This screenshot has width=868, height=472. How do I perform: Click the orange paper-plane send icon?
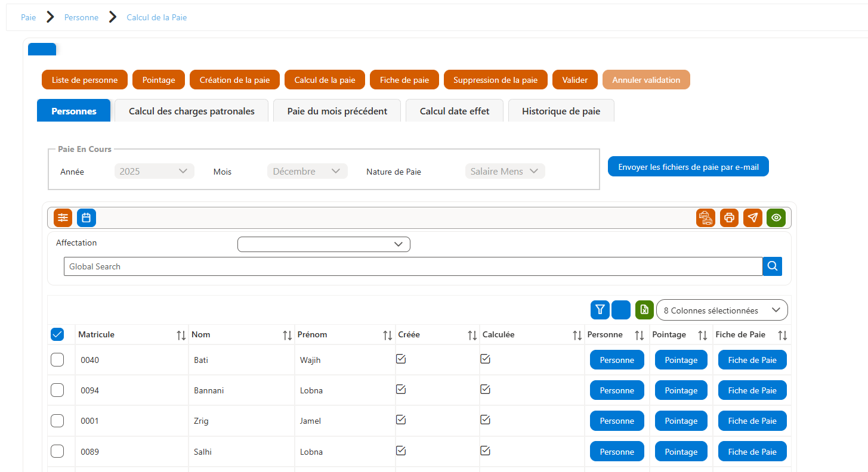point(753,218)
